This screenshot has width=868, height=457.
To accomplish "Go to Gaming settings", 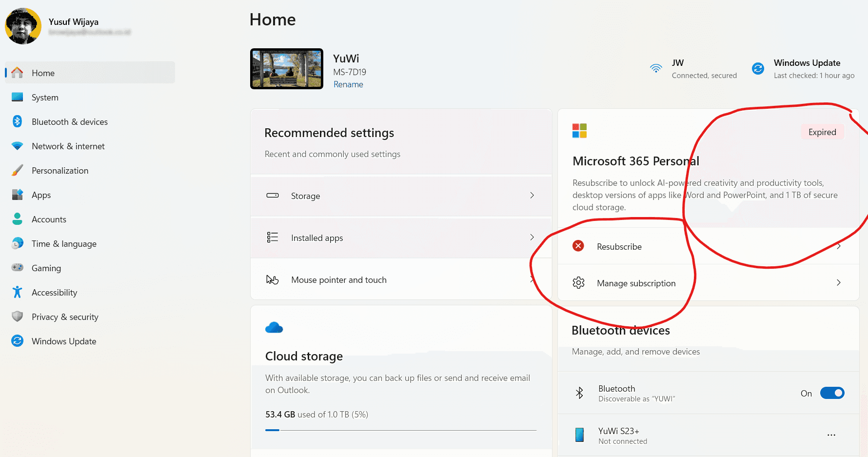I will point(90,268).
